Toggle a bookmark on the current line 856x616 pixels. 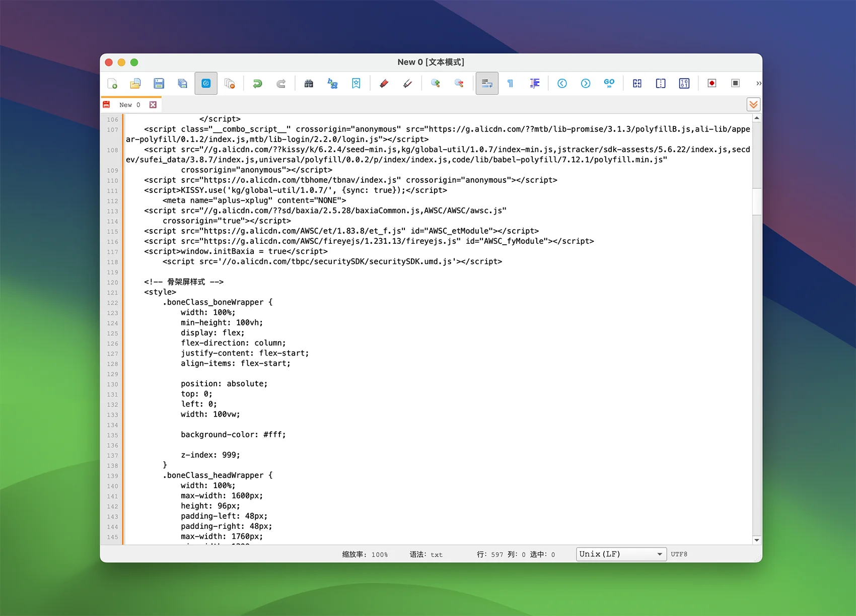[x=356, y=84]
